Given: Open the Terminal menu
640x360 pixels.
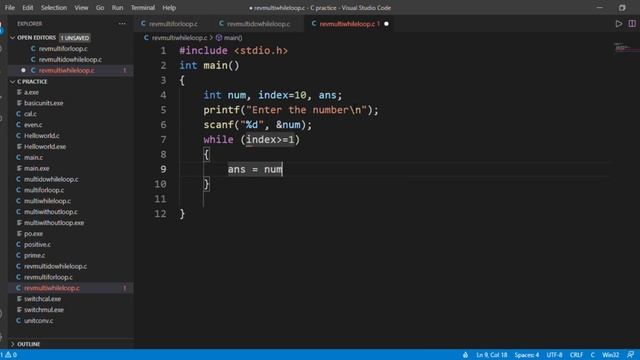Looking at the screenshot, I should [143, 8].
